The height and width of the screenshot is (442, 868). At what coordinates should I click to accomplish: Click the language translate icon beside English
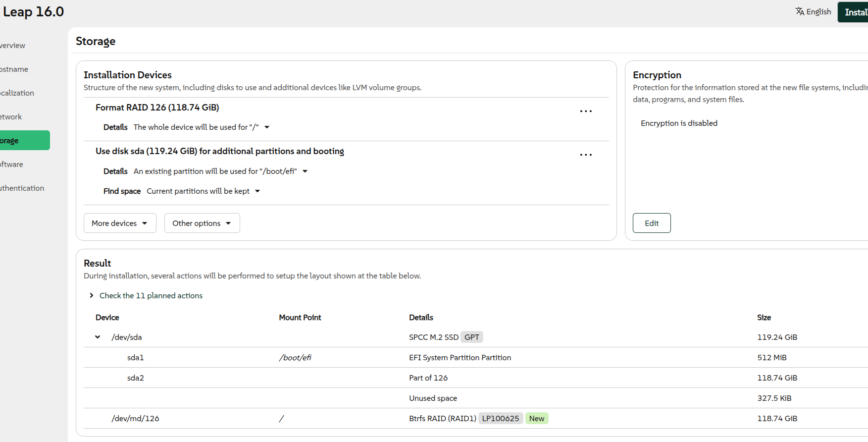[x=800, y=11]
